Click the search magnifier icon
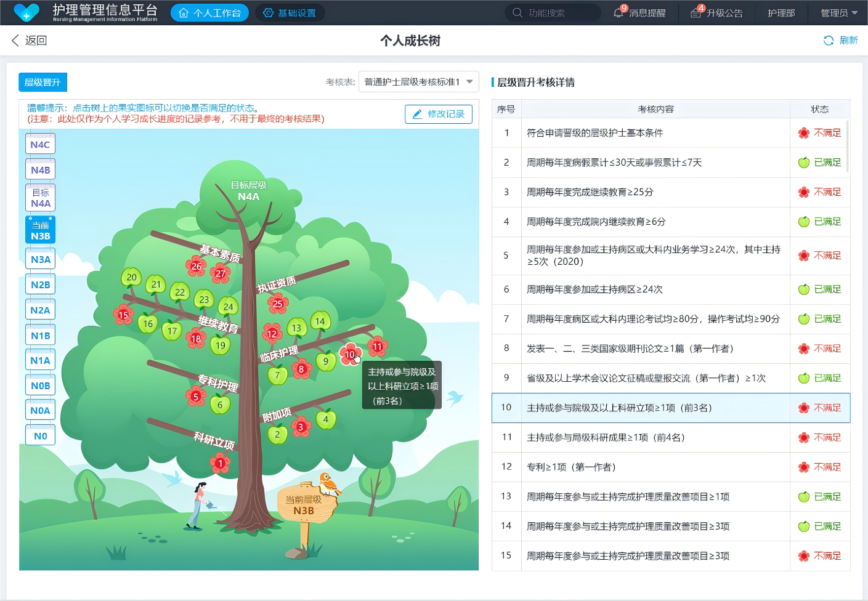The width and height of the screenshot is (868, 601). pyautogui.click(x=517, y=13)
